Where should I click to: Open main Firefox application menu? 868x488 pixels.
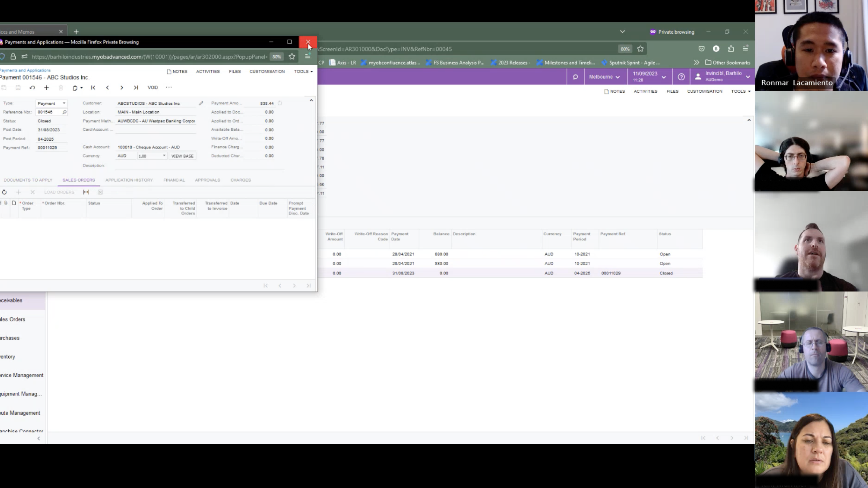(745, 49)
